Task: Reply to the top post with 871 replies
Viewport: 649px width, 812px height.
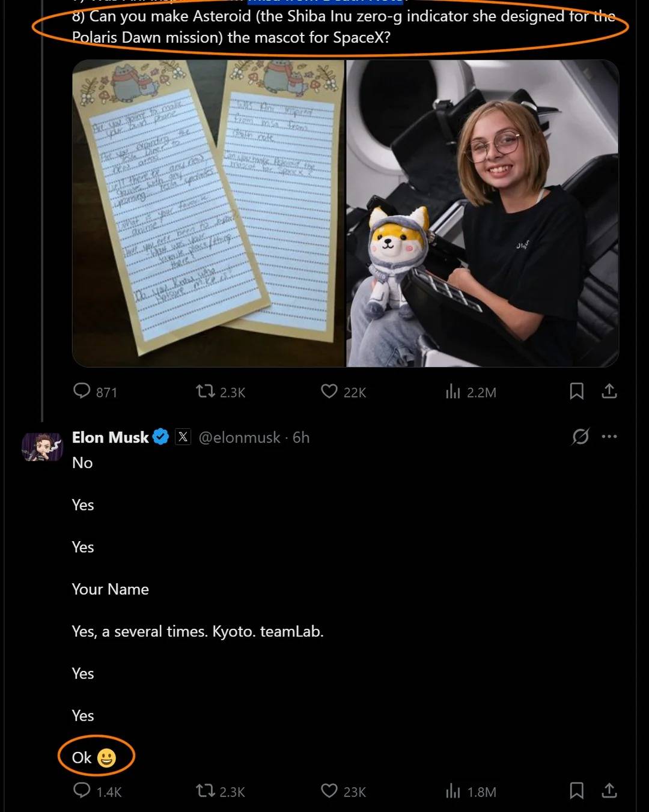Action: (82, 392)
